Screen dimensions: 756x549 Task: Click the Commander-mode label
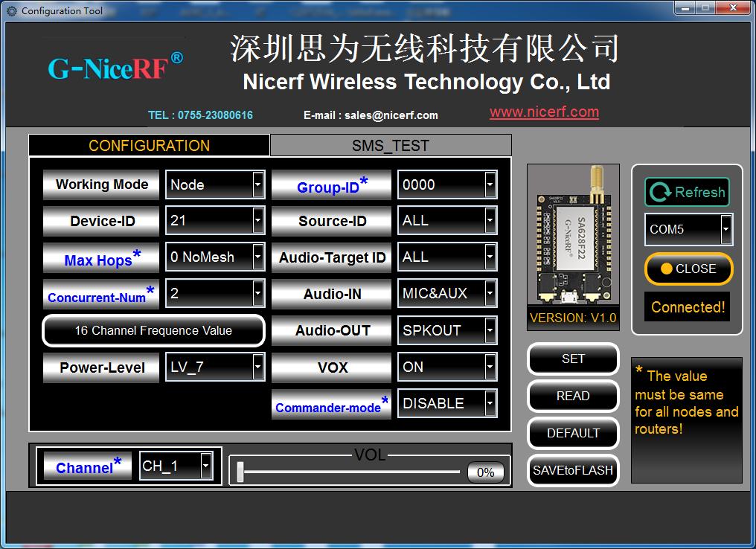coord(332,404)
